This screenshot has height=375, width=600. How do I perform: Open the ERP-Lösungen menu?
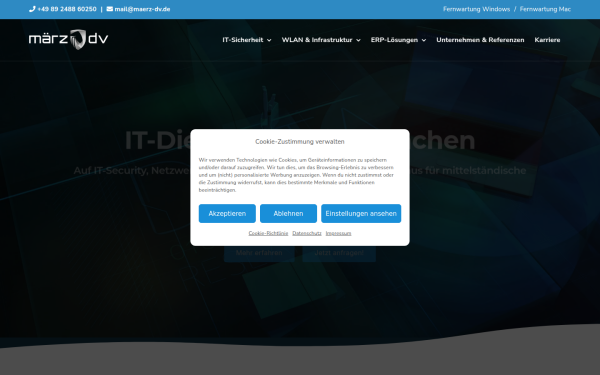pos(394,40)
